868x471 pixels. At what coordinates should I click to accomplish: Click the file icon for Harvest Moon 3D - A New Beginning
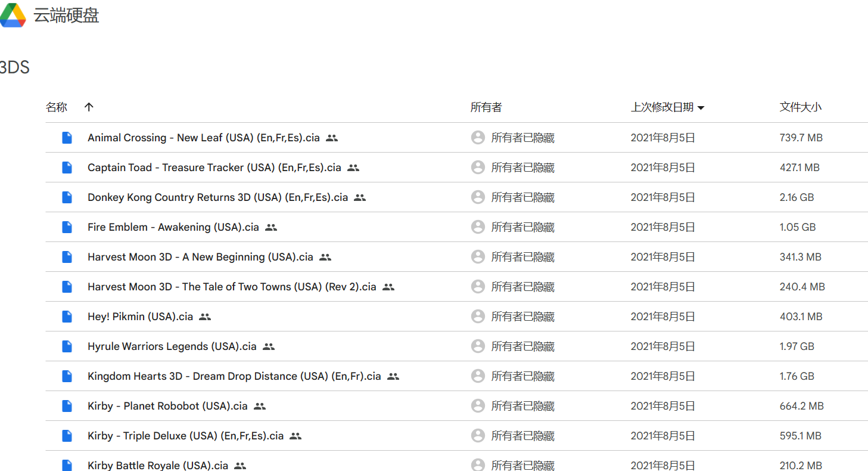pos(67,257)
